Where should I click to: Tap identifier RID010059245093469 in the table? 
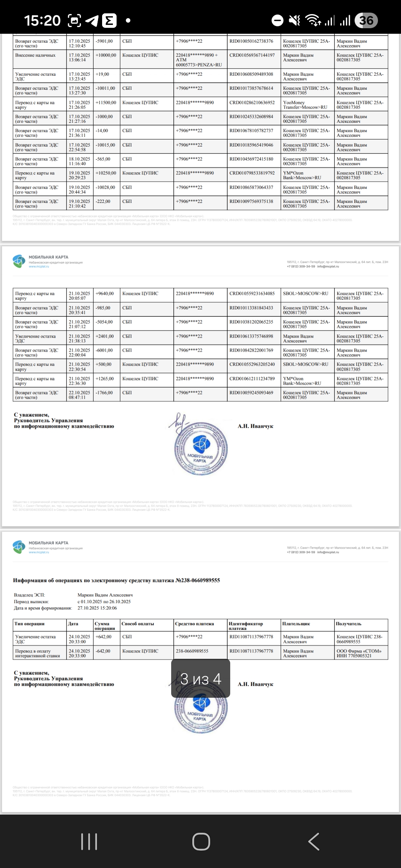tap(251, 393)
